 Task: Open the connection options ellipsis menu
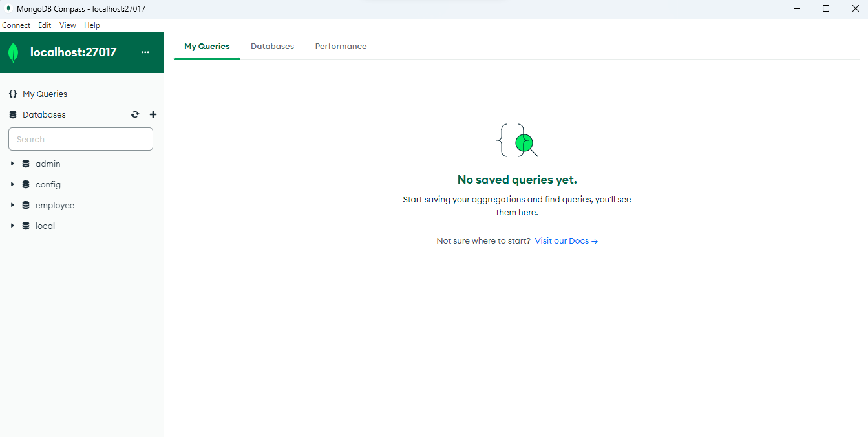(145, 52)
